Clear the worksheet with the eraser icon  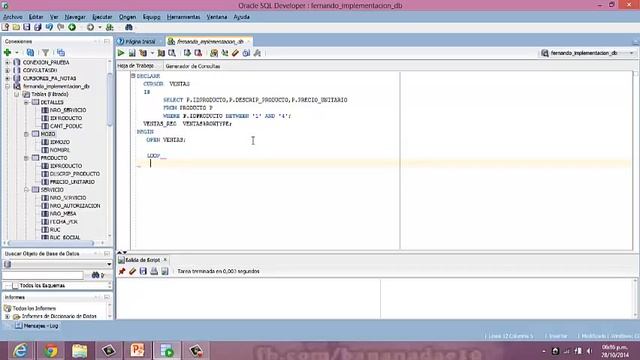[x=236, y=53]
